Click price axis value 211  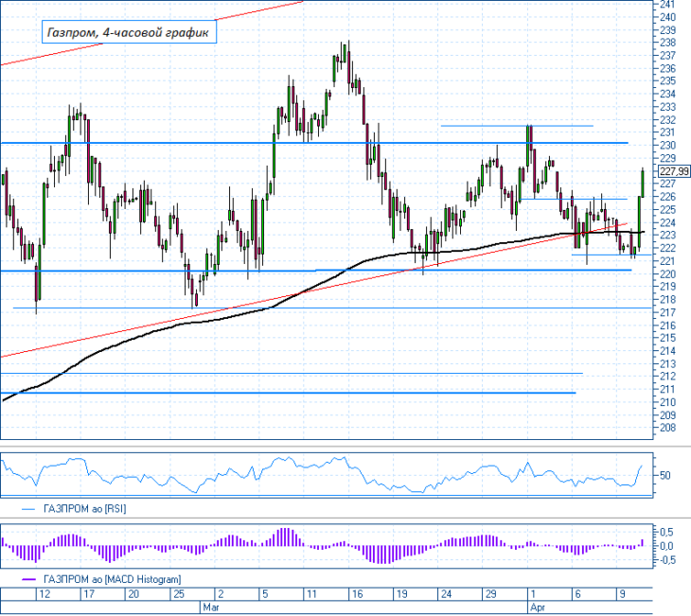tap(667, 389)
